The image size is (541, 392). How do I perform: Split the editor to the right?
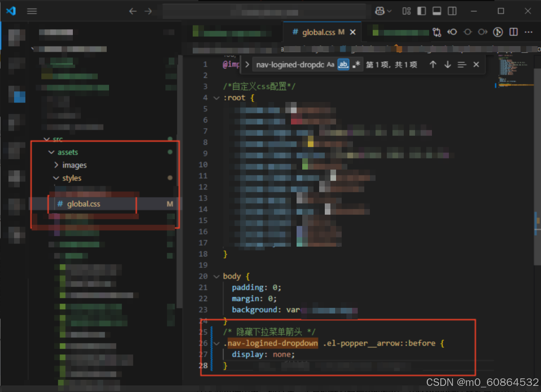(x=513, y=32)
